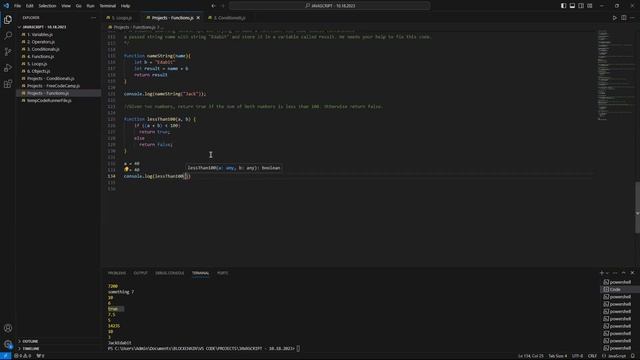Toggle primary side bar visibility
Screen dimensions: 640x360
pos(563,6)
